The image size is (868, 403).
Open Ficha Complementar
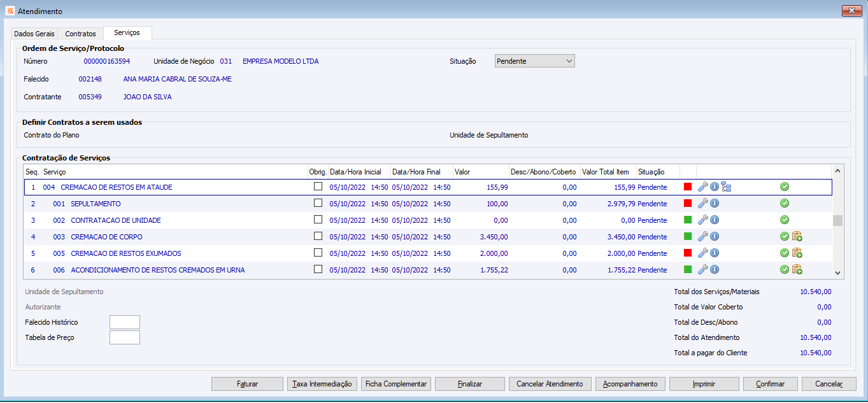coord(396,384)
